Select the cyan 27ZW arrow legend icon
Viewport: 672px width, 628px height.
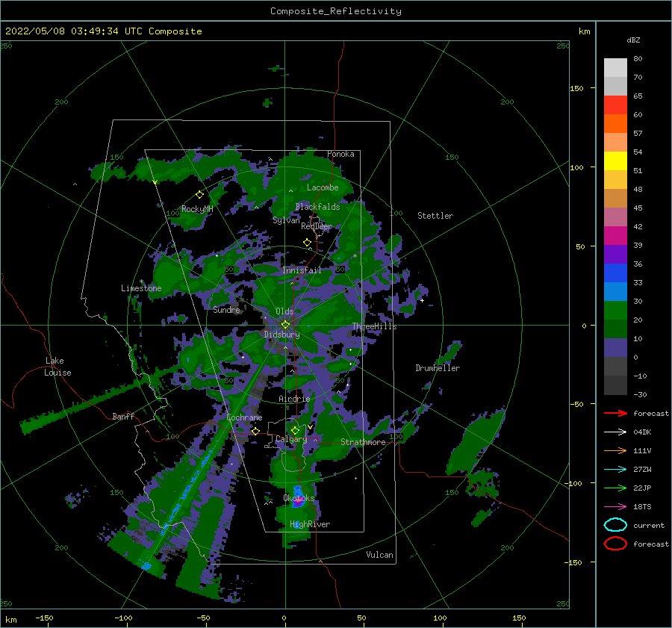tap(615, 470)
